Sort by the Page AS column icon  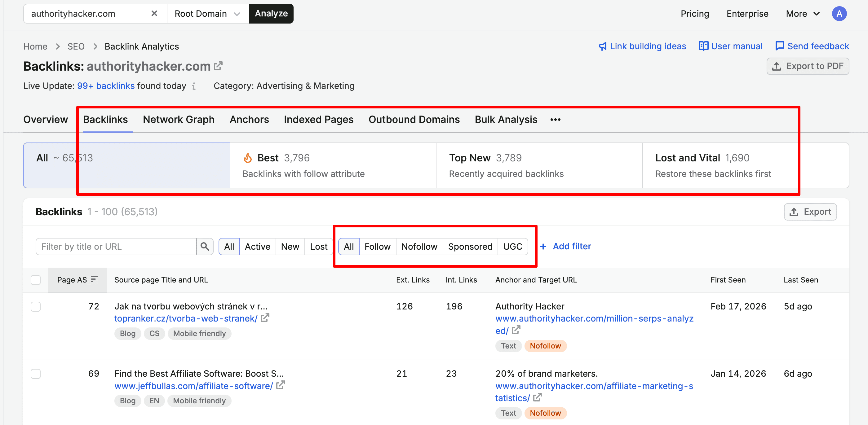(x=95, y=279)
